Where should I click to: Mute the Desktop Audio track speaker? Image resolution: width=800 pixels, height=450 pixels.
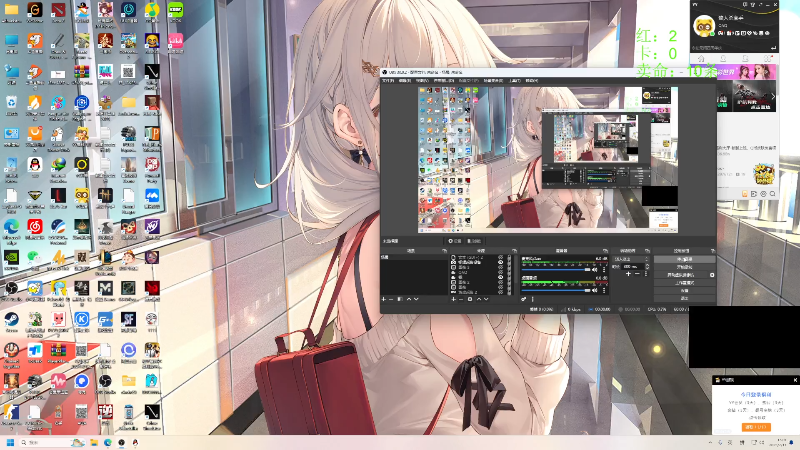[x=594, y=290]
